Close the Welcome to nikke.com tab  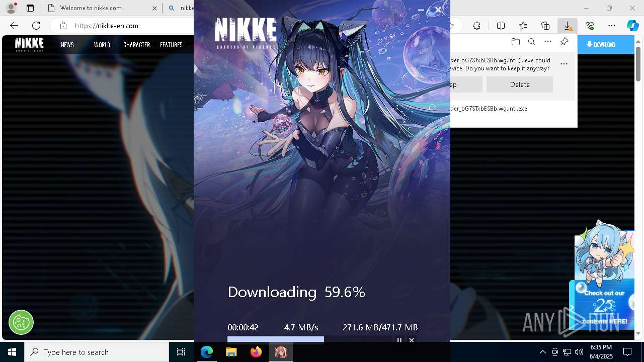[154, 8]
